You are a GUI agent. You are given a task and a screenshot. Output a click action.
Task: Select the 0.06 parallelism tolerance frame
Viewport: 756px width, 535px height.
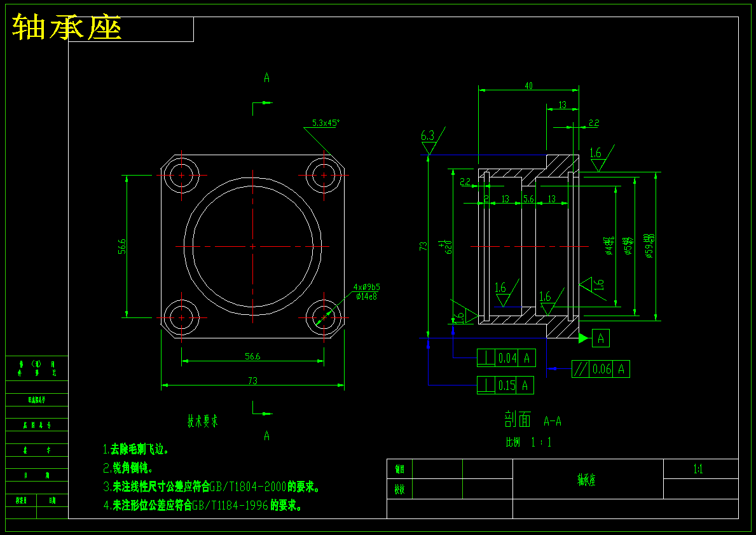click(601, 369)
